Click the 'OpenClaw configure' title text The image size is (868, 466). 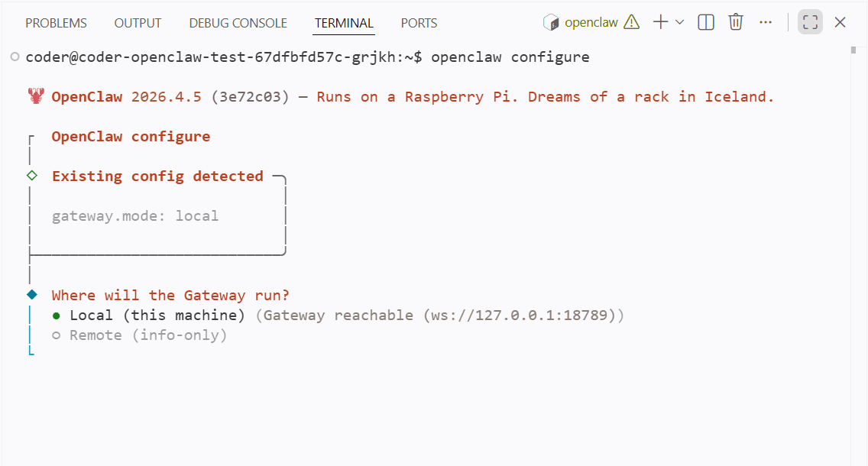tap(131, 137)
